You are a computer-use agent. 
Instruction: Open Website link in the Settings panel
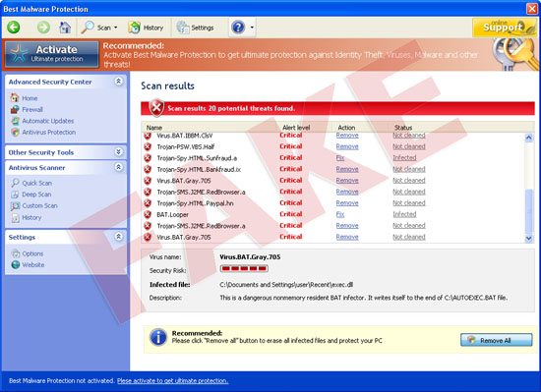tap(33, 265)
